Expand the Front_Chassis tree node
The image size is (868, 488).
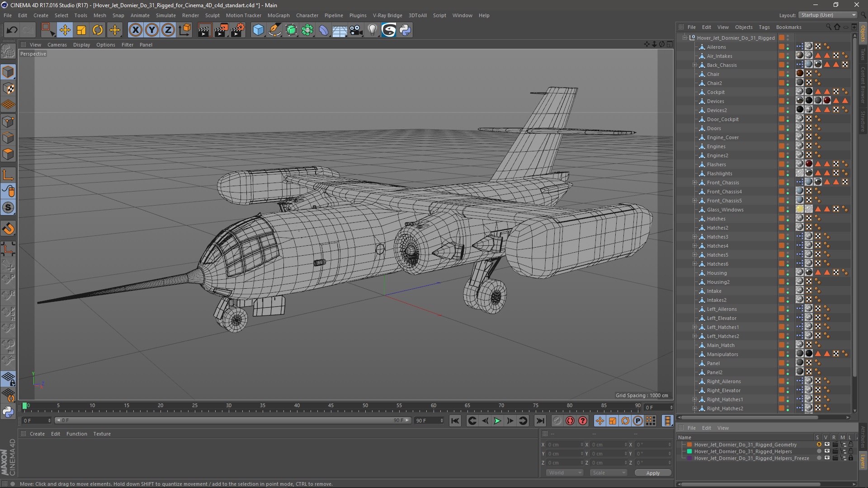(695, 183)
